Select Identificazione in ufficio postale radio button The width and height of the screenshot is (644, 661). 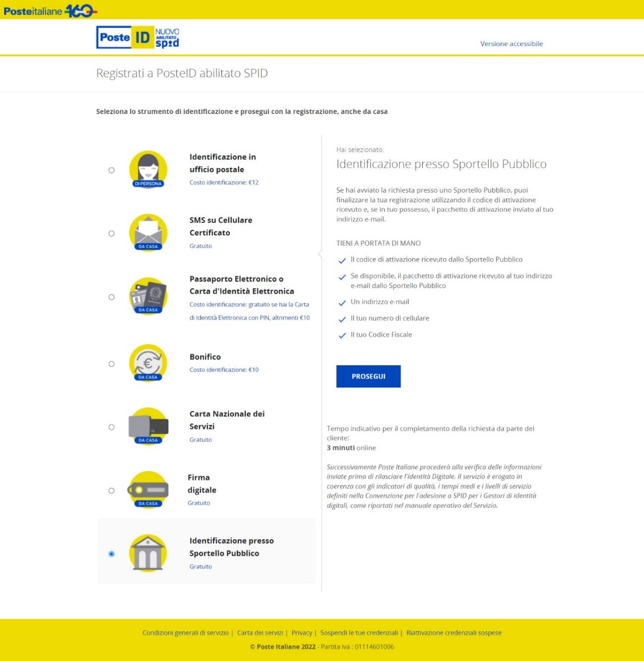(x=111, y=170)
